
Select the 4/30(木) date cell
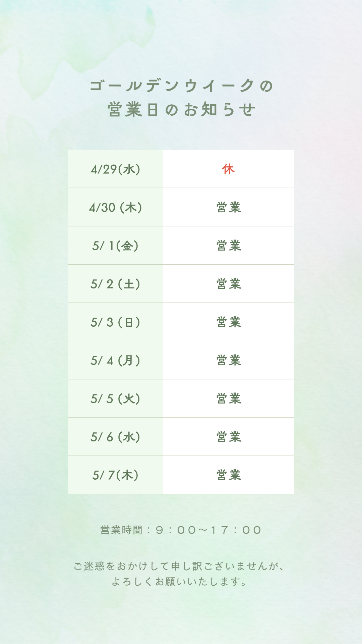(115, 207)
